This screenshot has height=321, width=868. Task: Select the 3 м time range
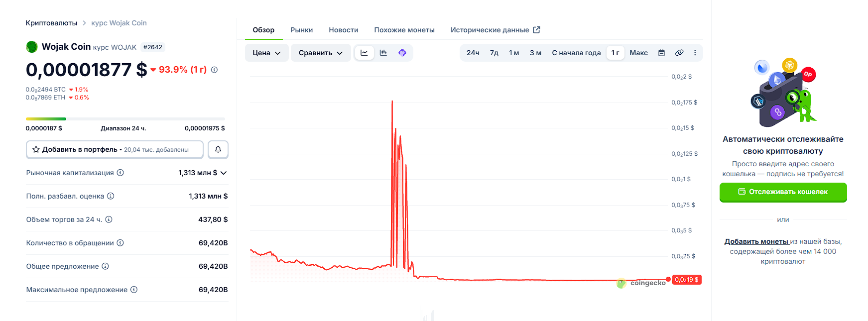click(x=535, y=53)
